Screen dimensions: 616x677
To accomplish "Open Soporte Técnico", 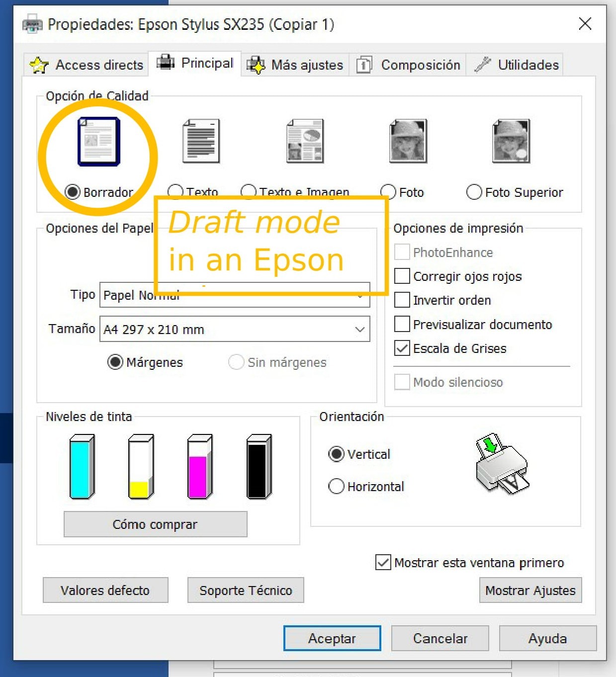I will [246, 590].
